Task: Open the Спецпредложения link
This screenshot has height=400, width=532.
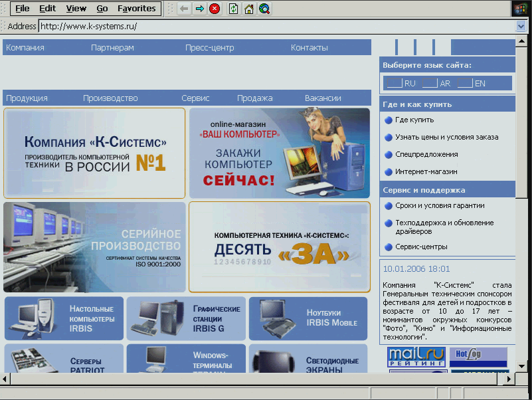Action: click(x=426, y=155)
